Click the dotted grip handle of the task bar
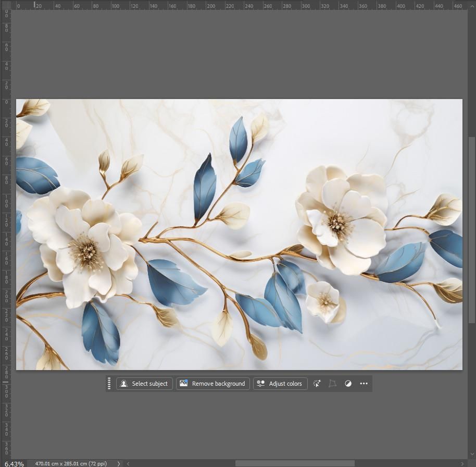Image resolution: width=476 pixels, height=467 pixels. pyautogui.click(x=109, y=384)
